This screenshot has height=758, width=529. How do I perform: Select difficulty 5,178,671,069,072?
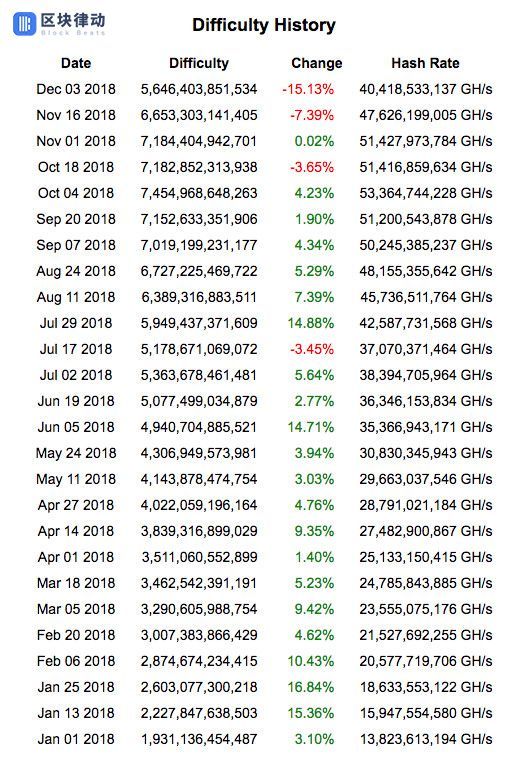[199, 349]
